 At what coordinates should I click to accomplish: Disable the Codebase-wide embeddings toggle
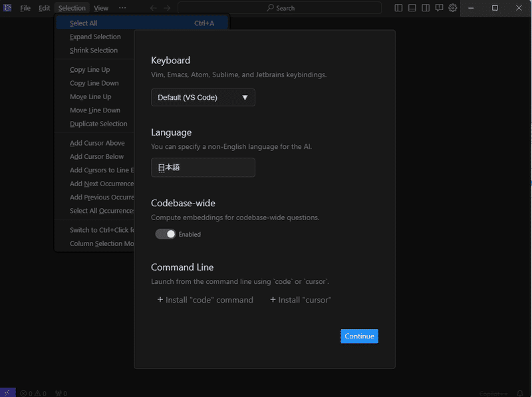pos(166,234)
